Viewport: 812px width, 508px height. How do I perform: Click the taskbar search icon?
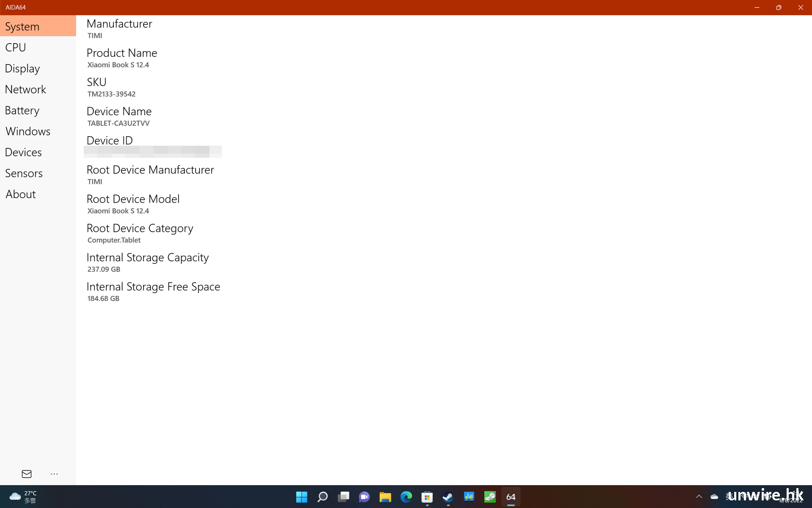[322, 497]
